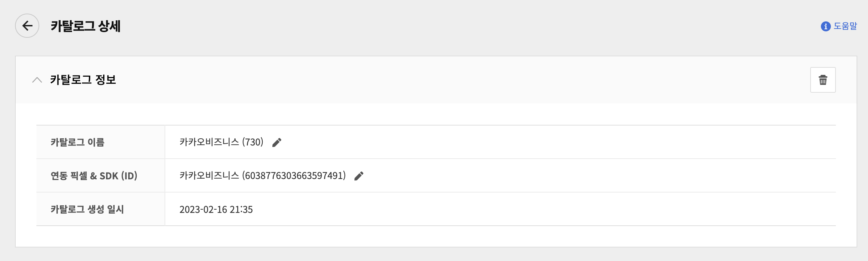Click the SDK (ID) text in row label
868x261 pixels.
[x=118, y=176]
